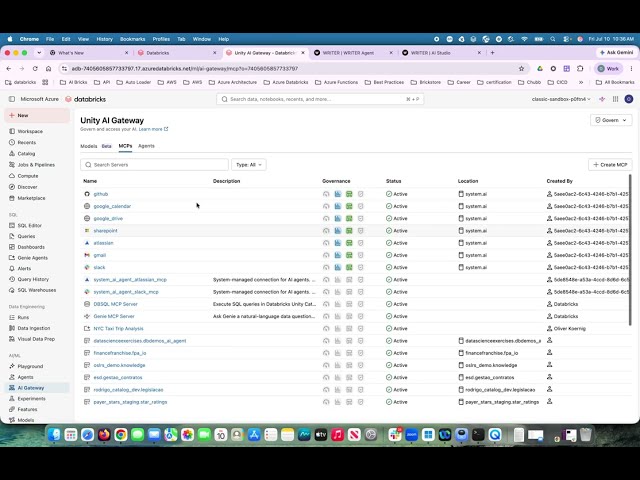The height and width of the screenshot is (480, 640).
Task: Open Catalog in the sidebar
Action: pos(26,153)
